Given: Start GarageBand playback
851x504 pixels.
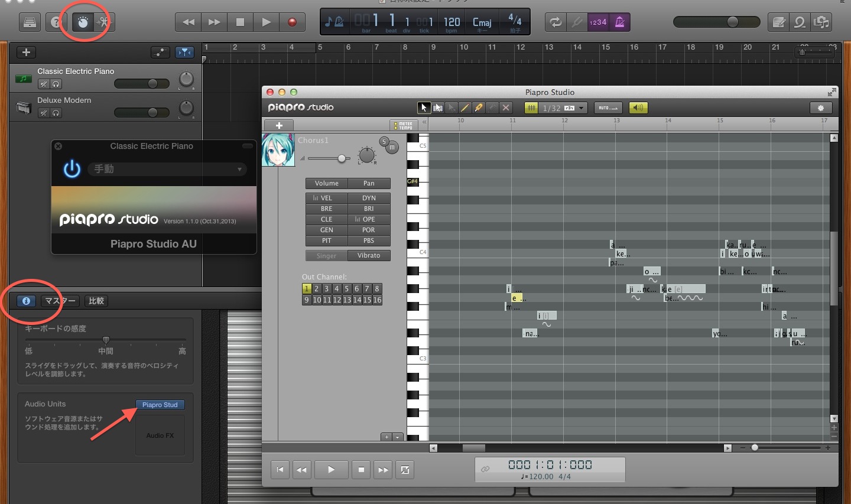Looking at the screenshot, I should click(x=266, y=22).
